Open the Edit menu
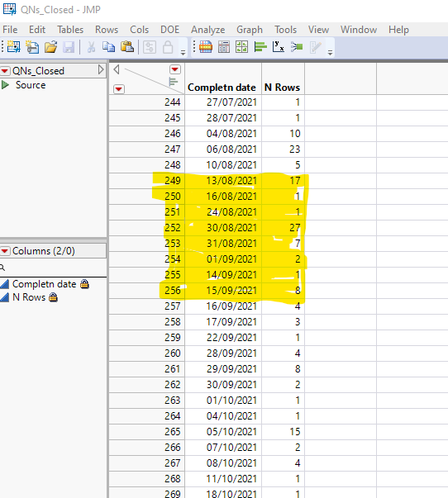The height and width of the screenshot is (498, 448). tap(37, 30)
